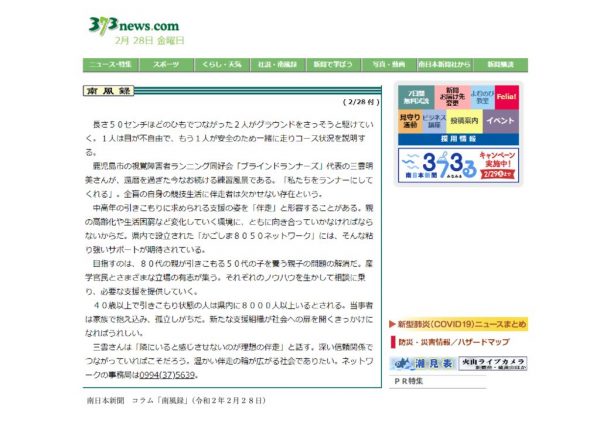Select the 写真・動画 navigation tab
Screen dimensions: 600x424
click(393, 64)
